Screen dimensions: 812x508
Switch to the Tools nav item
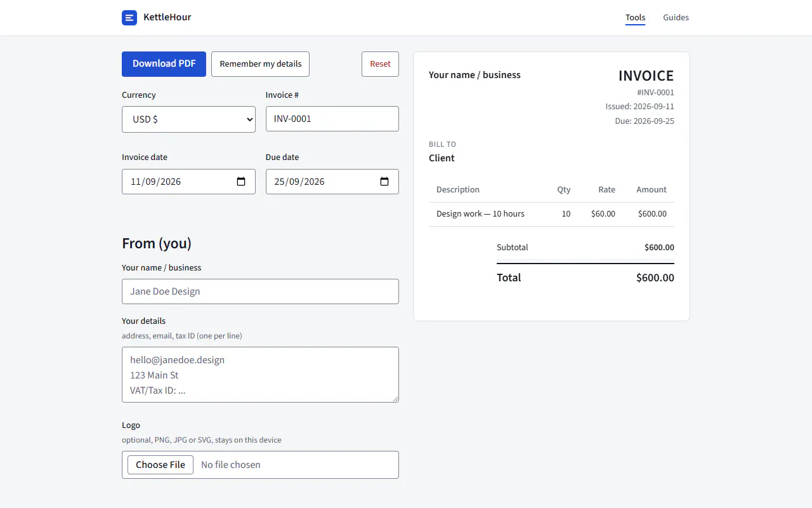pyautogui.click(x=635, y=18)
